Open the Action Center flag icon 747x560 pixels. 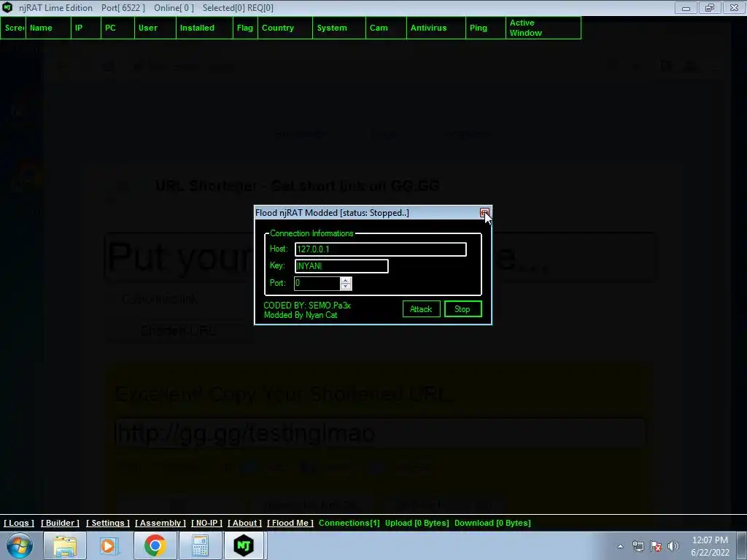point(656,546)
